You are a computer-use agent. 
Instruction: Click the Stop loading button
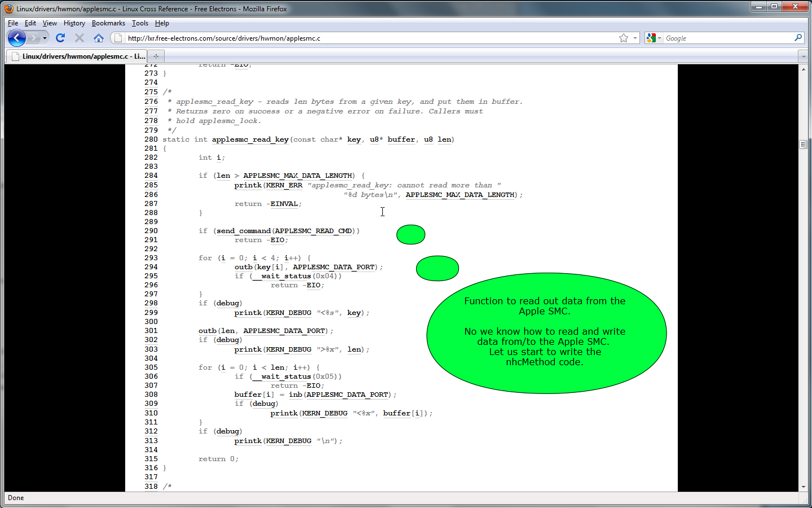(80, 38)
